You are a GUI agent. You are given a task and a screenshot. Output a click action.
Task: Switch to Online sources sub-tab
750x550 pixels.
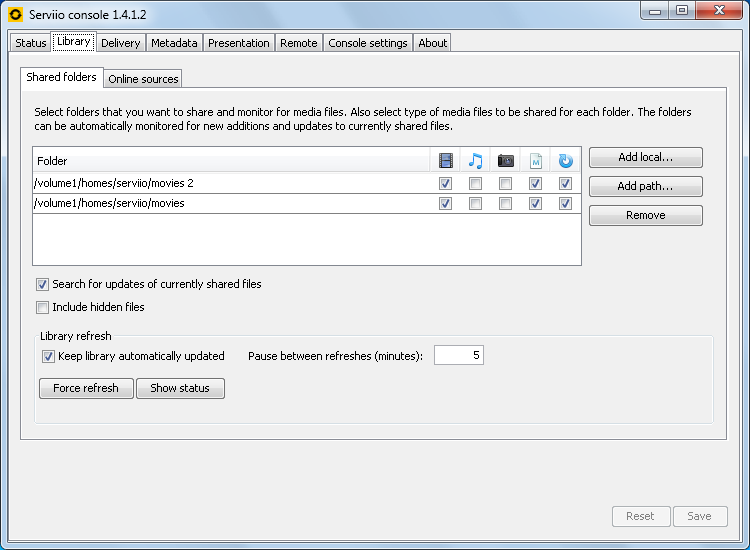coord(143,79)
